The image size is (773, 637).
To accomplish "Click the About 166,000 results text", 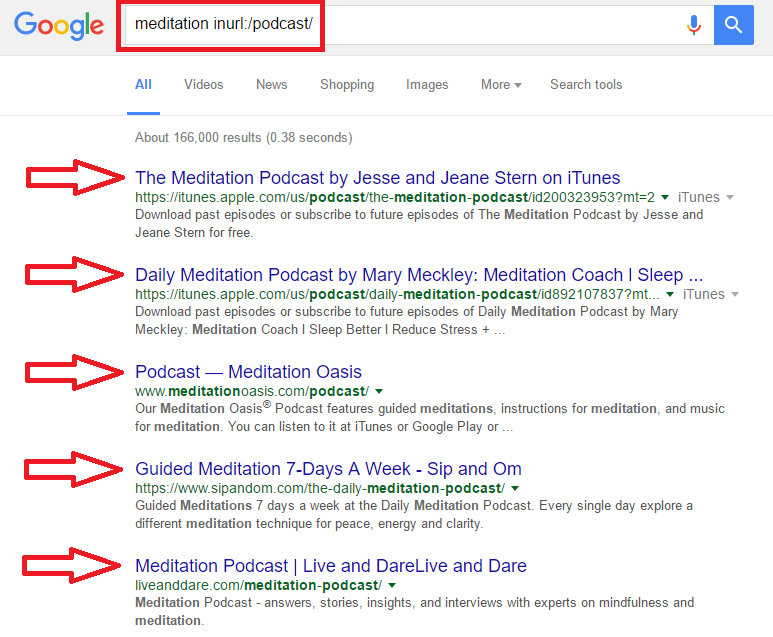I will pos(244,138).
